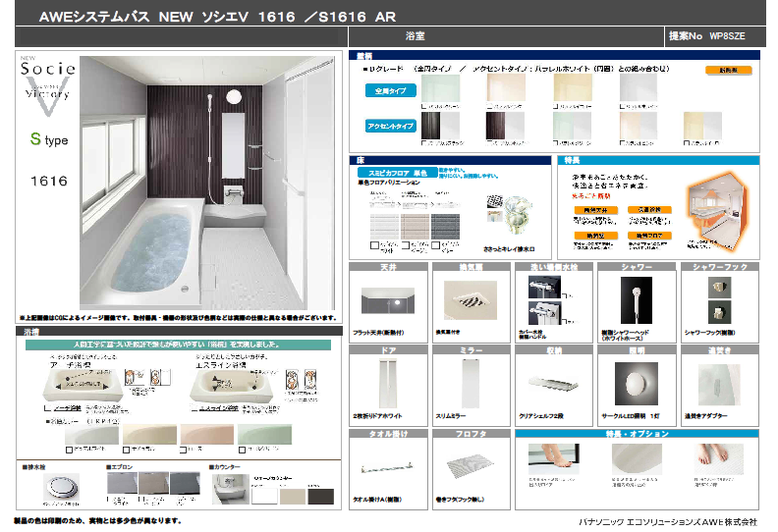Viewport: 778px width, 532px height.
Task: Select the slim mirror image under ミラー
Action: (x=470, y=384)
